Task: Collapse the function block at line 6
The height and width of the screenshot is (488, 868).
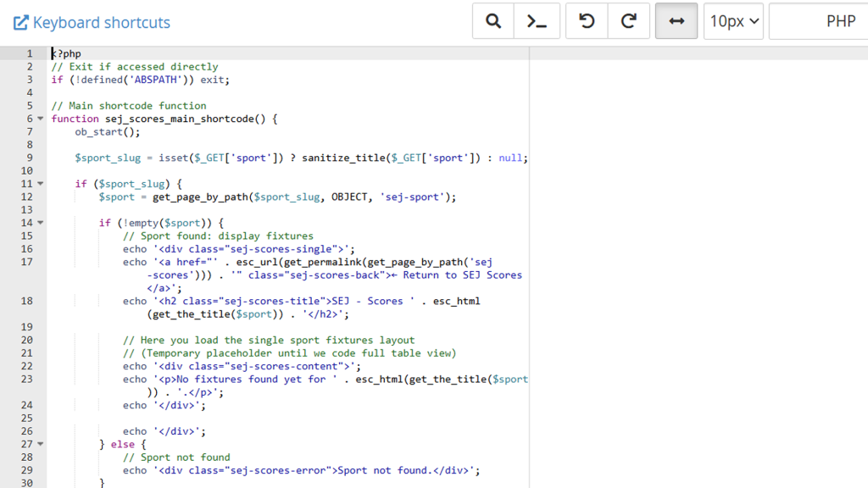Action: [x=41, y=119]
